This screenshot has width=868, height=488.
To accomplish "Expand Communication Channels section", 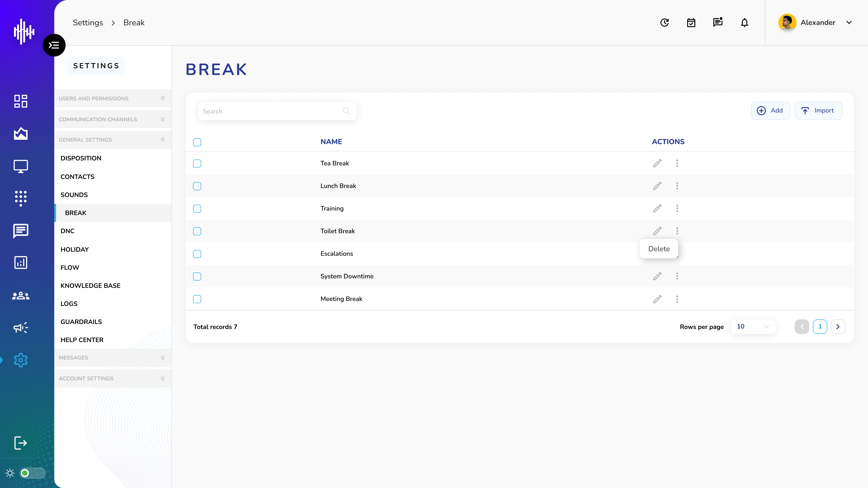I will [113, 119].
